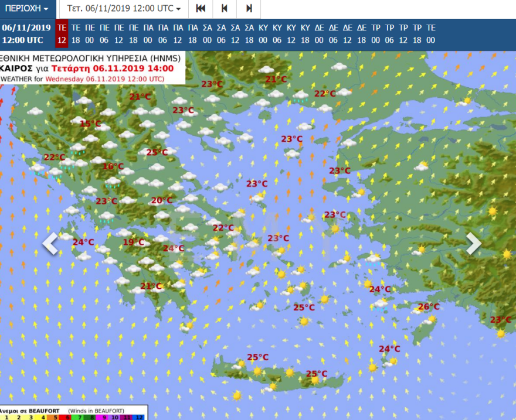Screen dimensions: 516x420
Task: Pan the map east using the right chevron arrow
Action: tap(474, 243)
